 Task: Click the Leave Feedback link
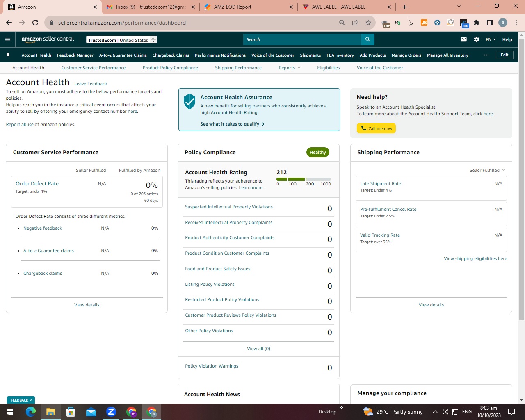pyautogui.click(x=91, y=84)
